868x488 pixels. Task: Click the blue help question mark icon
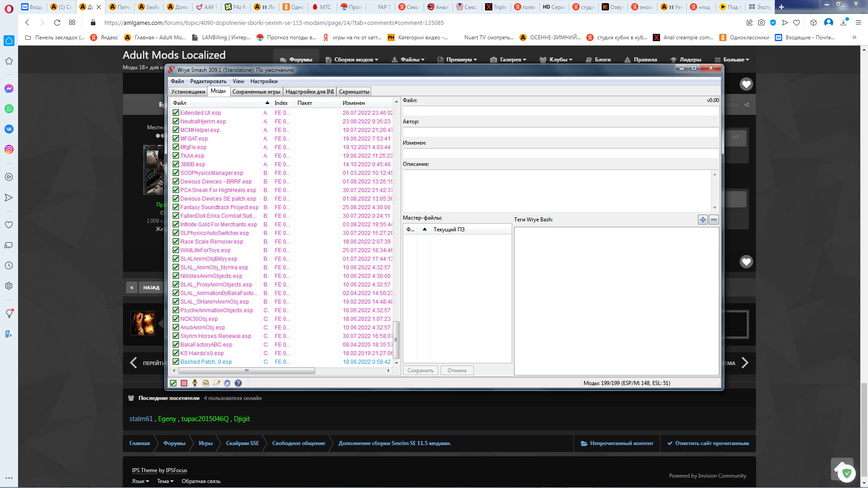[238, 383]
